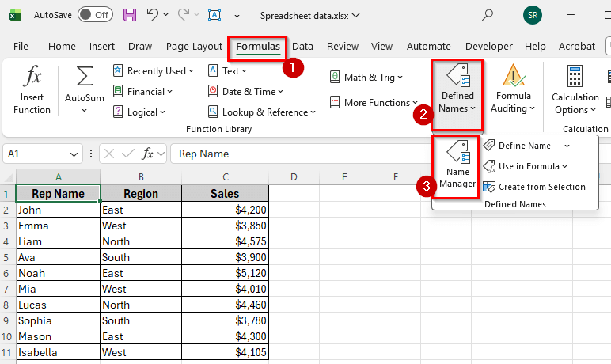This screenshot has height=364, width=611.
Task: Click the Defined Names ribbon button
Action: pos(457,95)
